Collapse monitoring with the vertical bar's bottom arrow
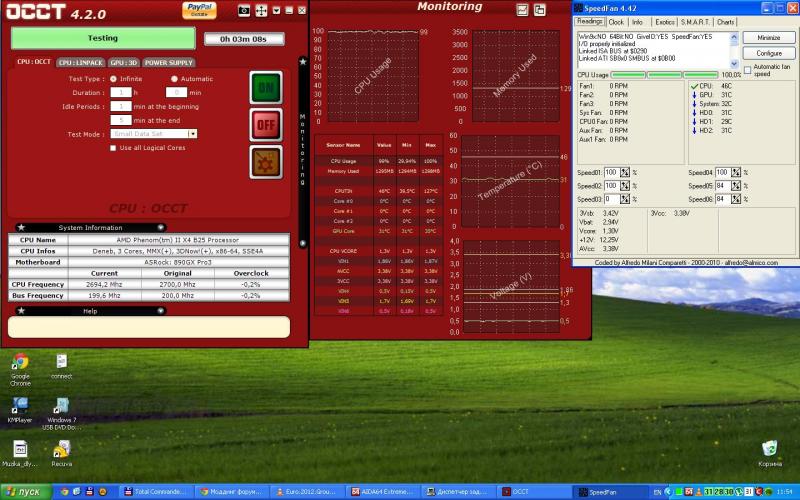The width and height of the screenshot is (800, 500). click(303, 243)
